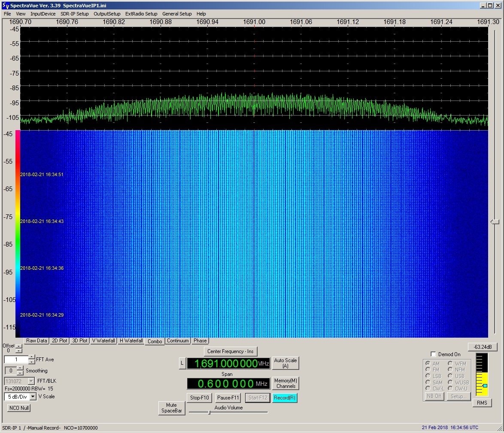Pause capture with the Pause-F11 button
This screenshot has height=433, width=504.
tap(228, 398)
